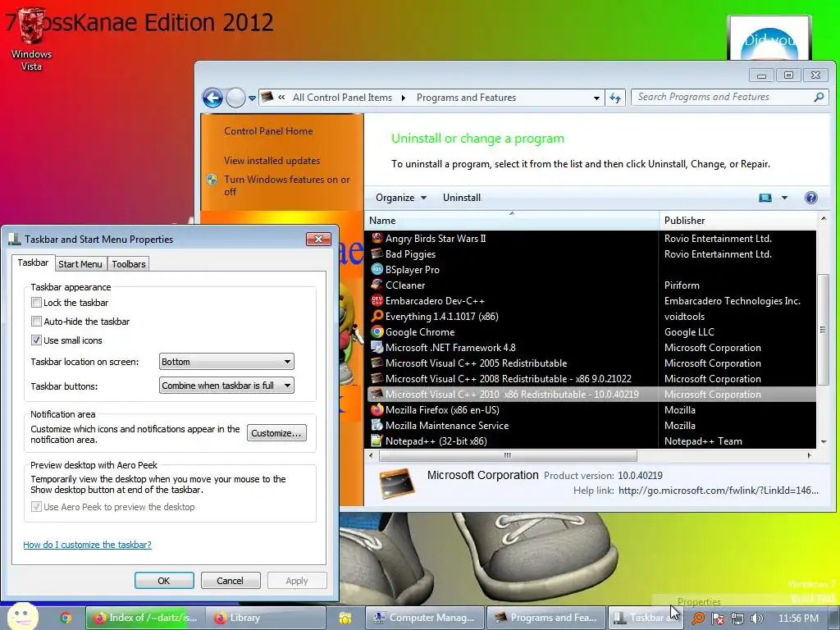Click the volume speaker tray icon

pyautogui.click(x=757, y=619)
